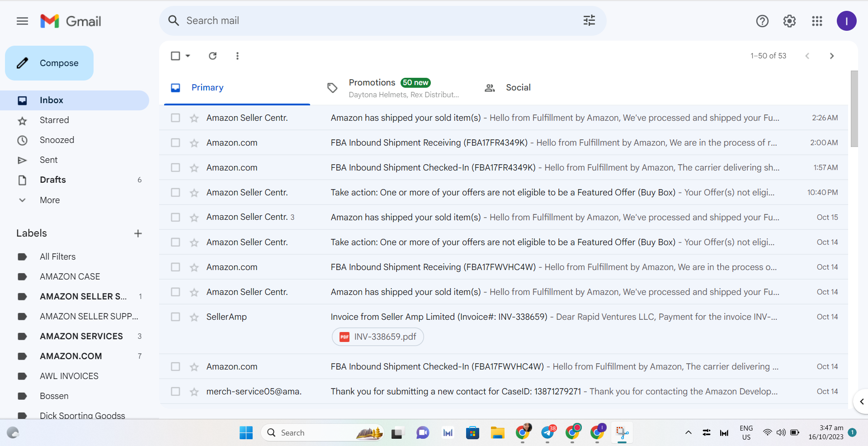Refresh the inbox
The image size is (868, 446).
[212, 56]
